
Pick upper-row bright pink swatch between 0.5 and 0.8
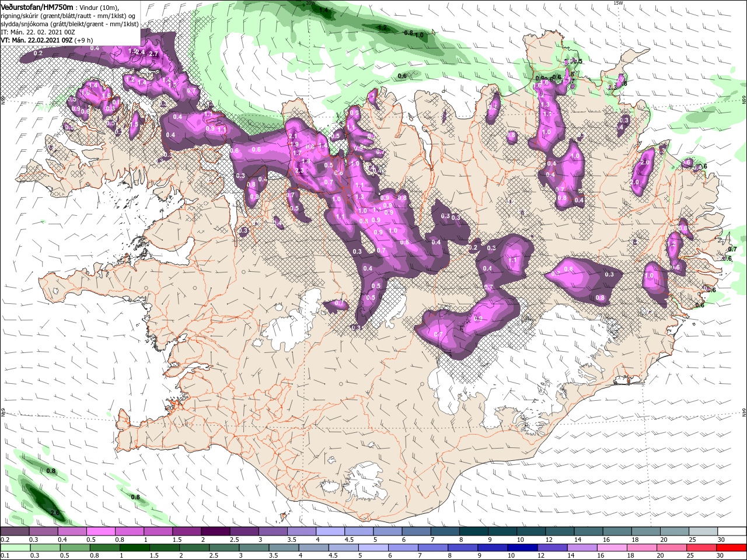(100, 531)
